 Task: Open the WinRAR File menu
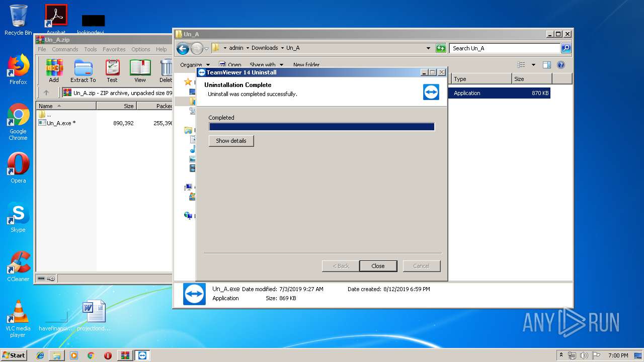[x=42, y=49]
